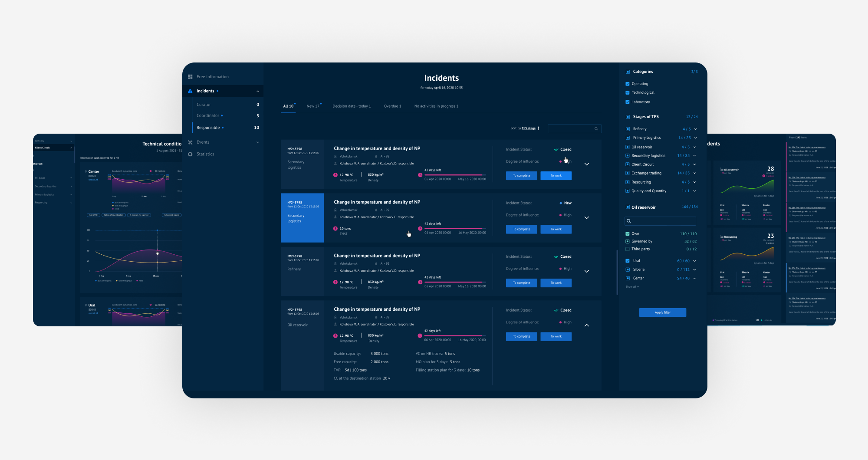Expand the highlighted New incident card
This screenshot has height=460, width=868.
point(587,218)
